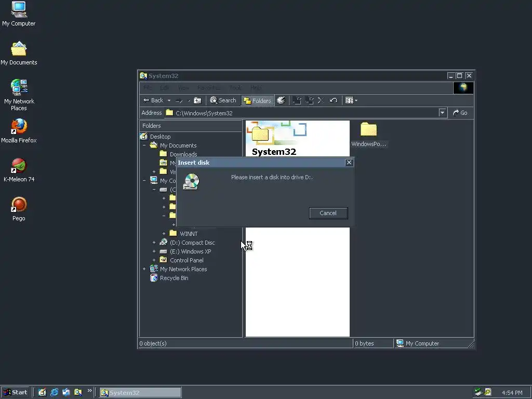The image size is (532, 399).
Task: Click the Forward arrow toolbar button
Action: pyautogui.click(x=179, y=100)
